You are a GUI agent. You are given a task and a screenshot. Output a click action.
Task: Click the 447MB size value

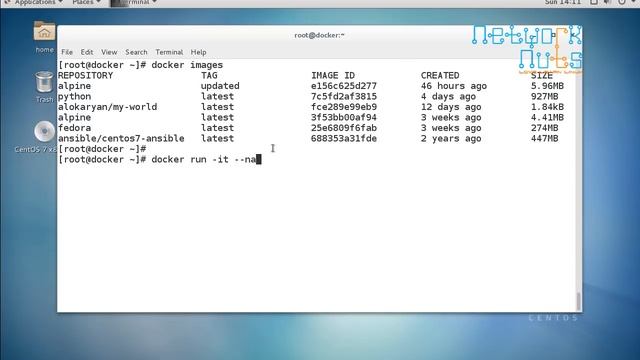tap(544, 139)
